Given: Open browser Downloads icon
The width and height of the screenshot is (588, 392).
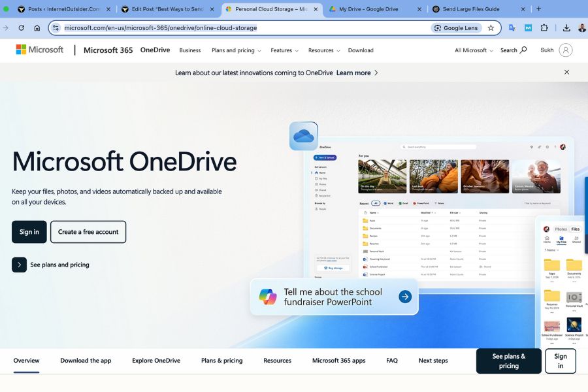Looking at the screenshot, I should (x=566, y=27).
